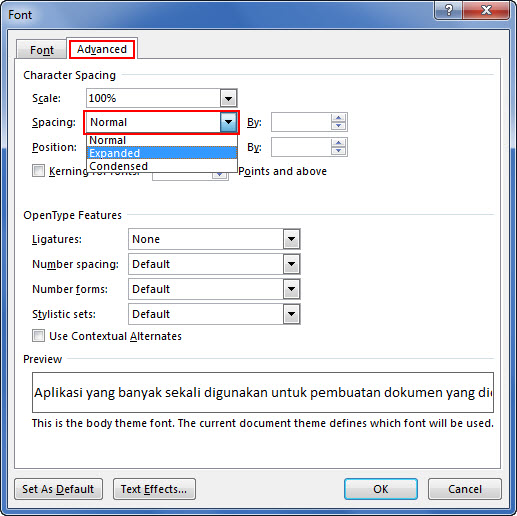The width and height of the screenshot is (517, 516).
Task: Select the Advanced tab
Action: pyautogui.click(x=102, y=49)
